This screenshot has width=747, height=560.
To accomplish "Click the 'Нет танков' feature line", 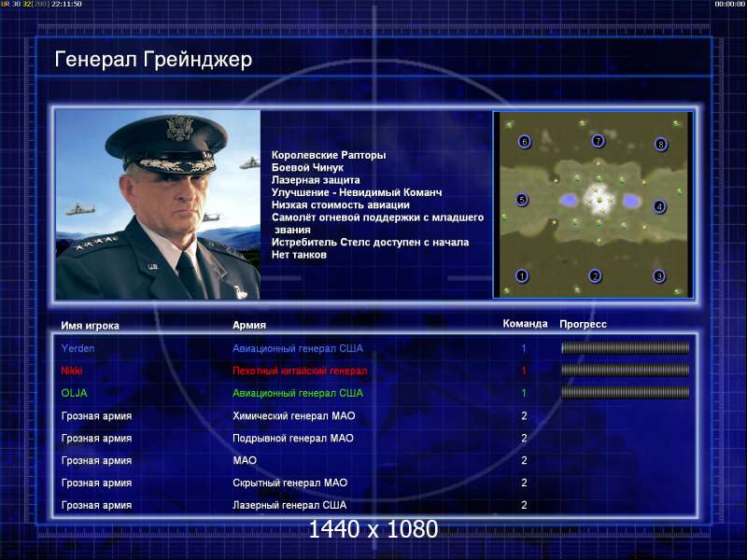I will [299, 255].
